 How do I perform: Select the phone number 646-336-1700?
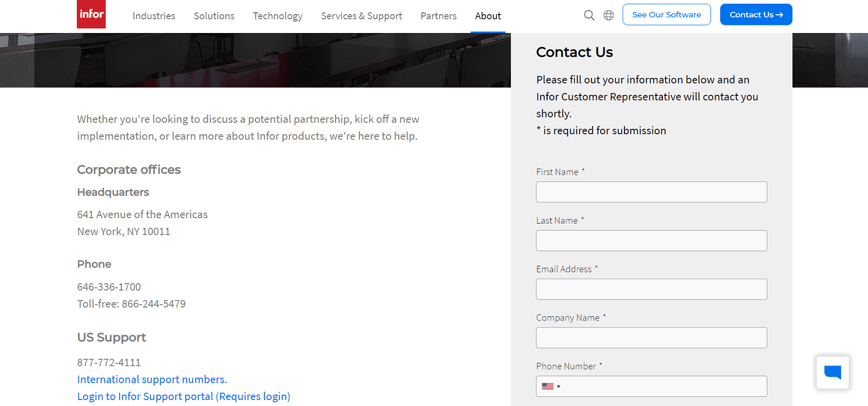[109, 287]
